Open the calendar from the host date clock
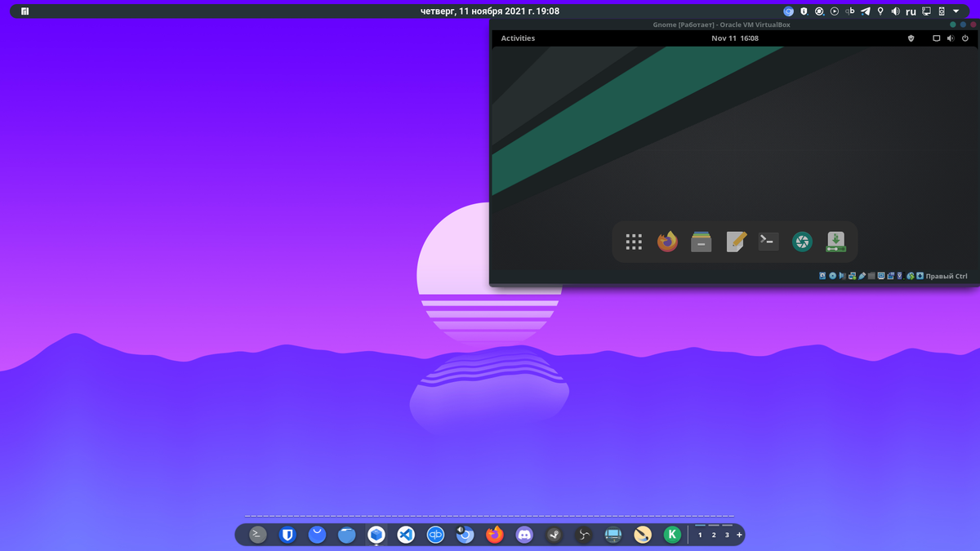The width and height of the screenshot is (980, 551). (490, 11)
